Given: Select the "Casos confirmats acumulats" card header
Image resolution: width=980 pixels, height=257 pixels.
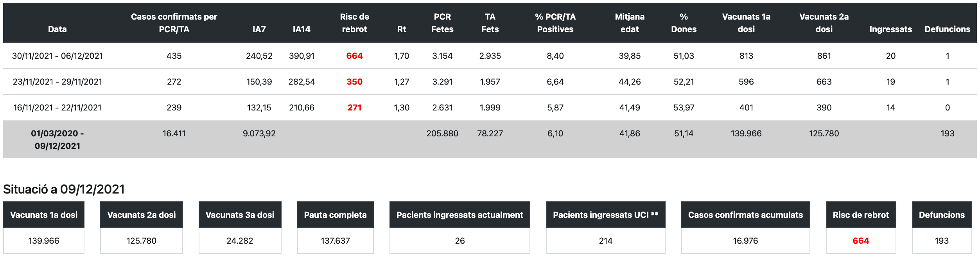Looking at the screenshot, I should [x=745, y=215].
